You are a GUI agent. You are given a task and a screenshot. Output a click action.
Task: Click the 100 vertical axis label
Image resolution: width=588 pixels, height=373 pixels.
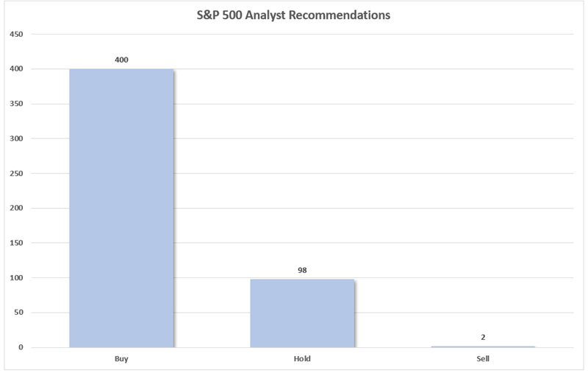point(16,278)
